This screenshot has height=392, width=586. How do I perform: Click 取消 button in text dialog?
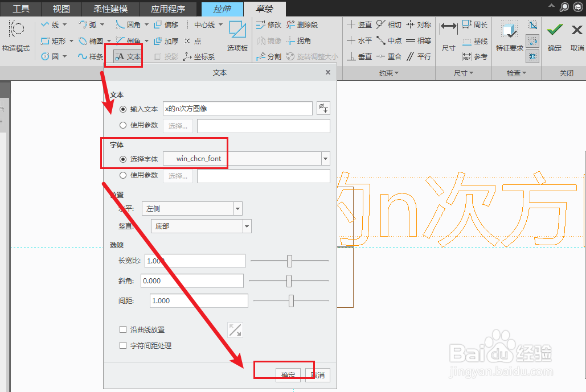(318, 375)
